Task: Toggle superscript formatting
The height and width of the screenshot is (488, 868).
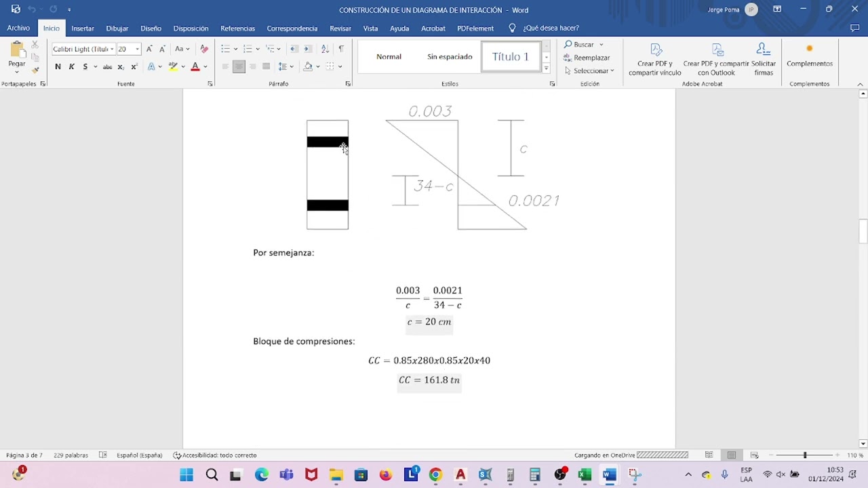Action: (x=134, y=66)
